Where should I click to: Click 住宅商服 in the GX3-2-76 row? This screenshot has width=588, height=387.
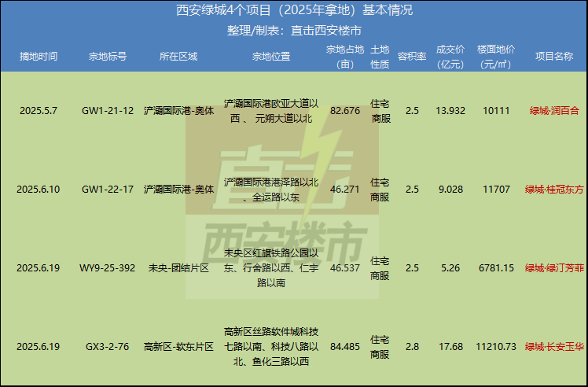(380, 346)
